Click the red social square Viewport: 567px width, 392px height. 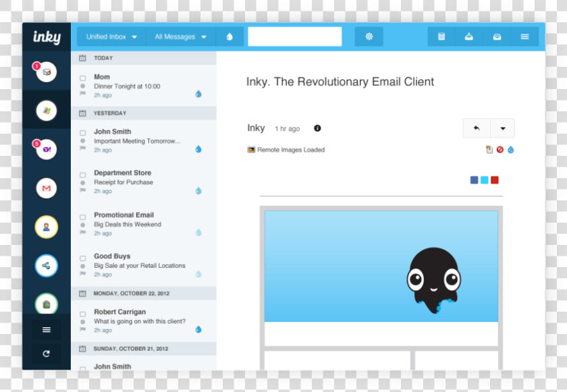[495, 180]
